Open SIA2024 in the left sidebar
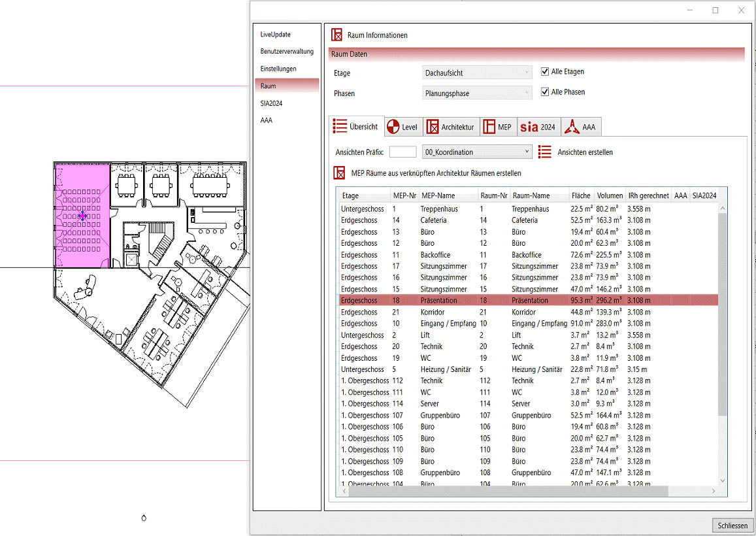The height and width of the screenshot is (536, 756). 271,103
